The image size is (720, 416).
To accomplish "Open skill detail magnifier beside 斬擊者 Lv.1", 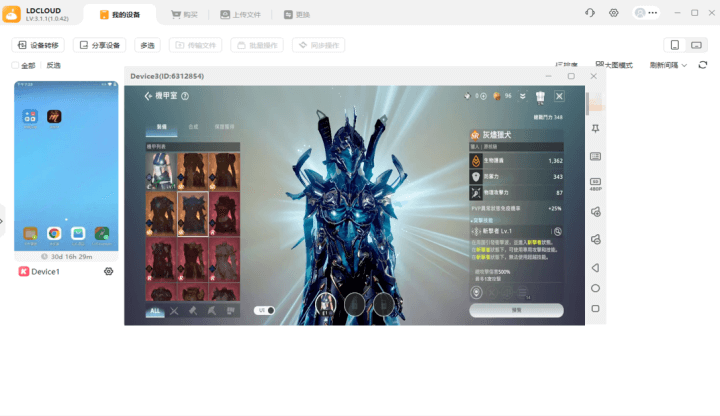I will [x=557, y=231].
